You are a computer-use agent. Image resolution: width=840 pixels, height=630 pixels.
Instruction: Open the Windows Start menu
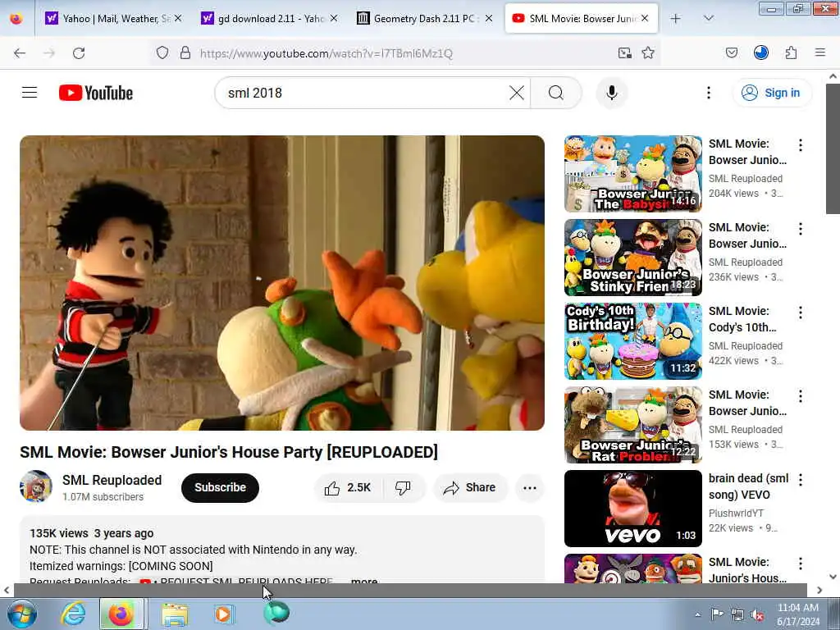tap(22, 614)
